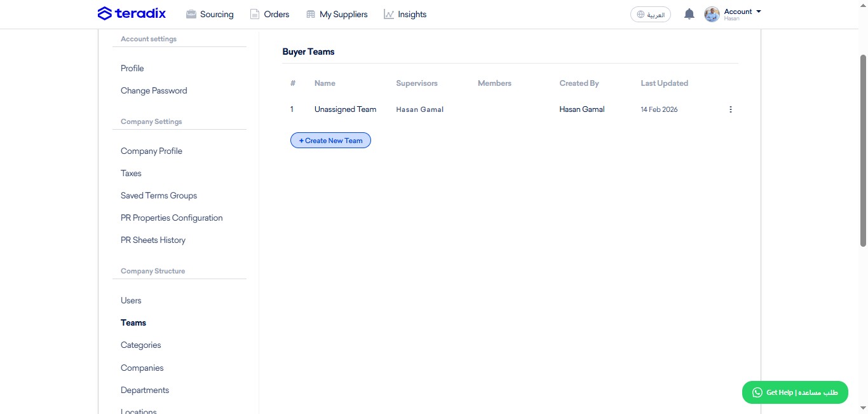Click the 14 Feb 2026 date
The height and width of the screenshot is (414, 868).
click(659, 109)
